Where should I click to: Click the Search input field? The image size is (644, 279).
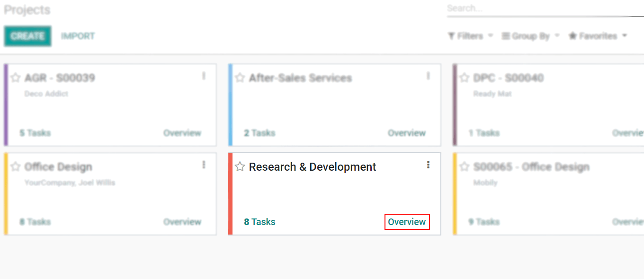[540, 9]
